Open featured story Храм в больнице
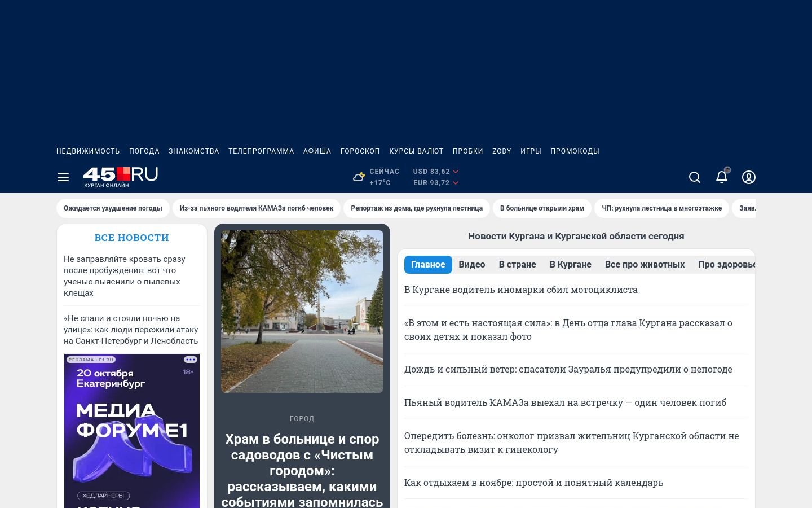 302,470
